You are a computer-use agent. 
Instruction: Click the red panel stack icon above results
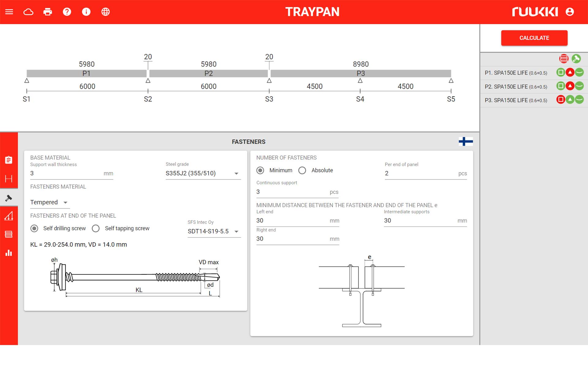coord(564,58)
